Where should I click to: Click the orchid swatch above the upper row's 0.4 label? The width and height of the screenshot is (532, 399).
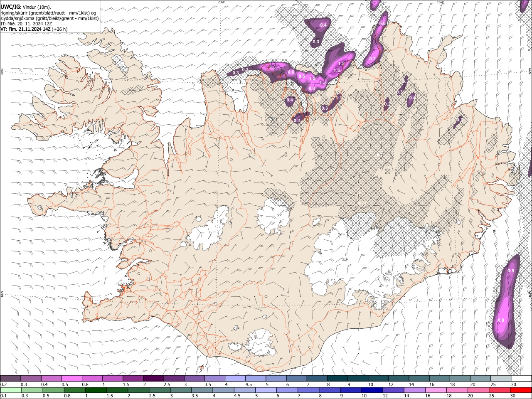coord(51,379)
